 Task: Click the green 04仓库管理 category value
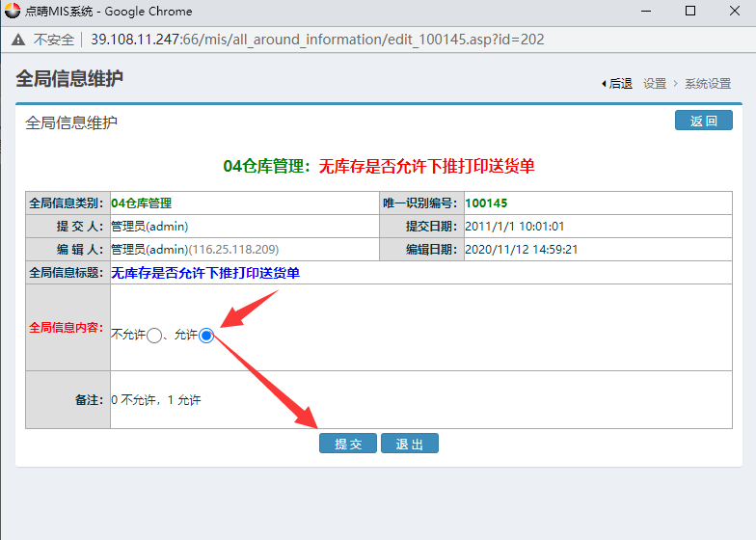pos(141,203)
